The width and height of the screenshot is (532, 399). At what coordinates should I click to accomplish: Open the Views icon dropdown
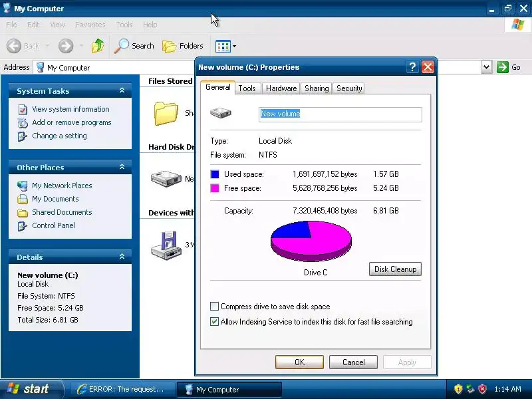click(225, 46)
